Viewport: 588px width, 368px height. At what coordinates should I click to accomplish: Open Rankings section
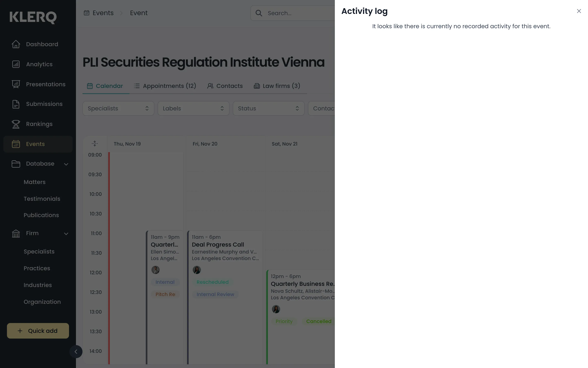point(38,124)
